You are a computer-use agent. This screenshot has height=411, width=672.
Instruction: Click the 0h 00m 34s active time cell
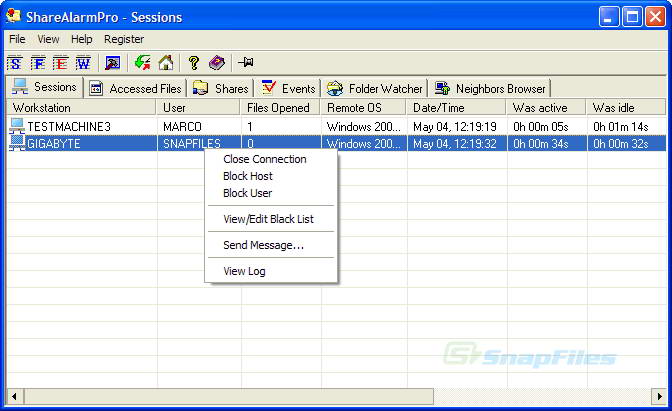pyautogui.click(x=541, y=144)
